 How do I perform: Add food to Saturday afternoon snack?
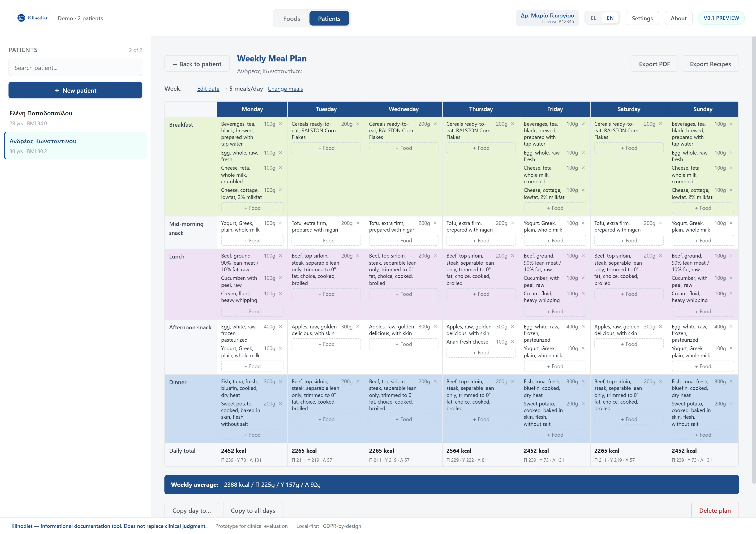coord(629,344)
